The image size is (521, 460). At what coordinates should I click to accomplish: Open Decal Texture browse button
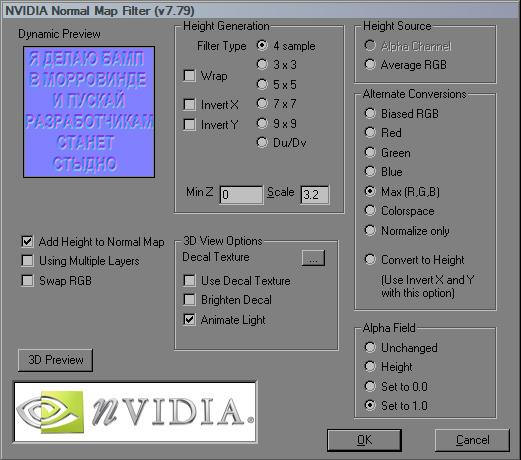click(x=313, y=258)
